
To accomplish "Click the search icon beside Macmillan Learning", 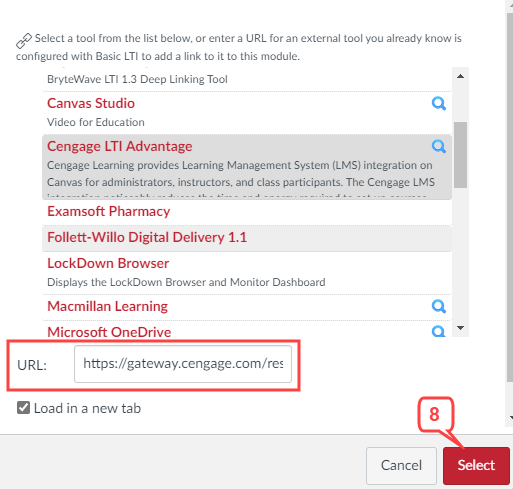I will [x=439, y=306].
